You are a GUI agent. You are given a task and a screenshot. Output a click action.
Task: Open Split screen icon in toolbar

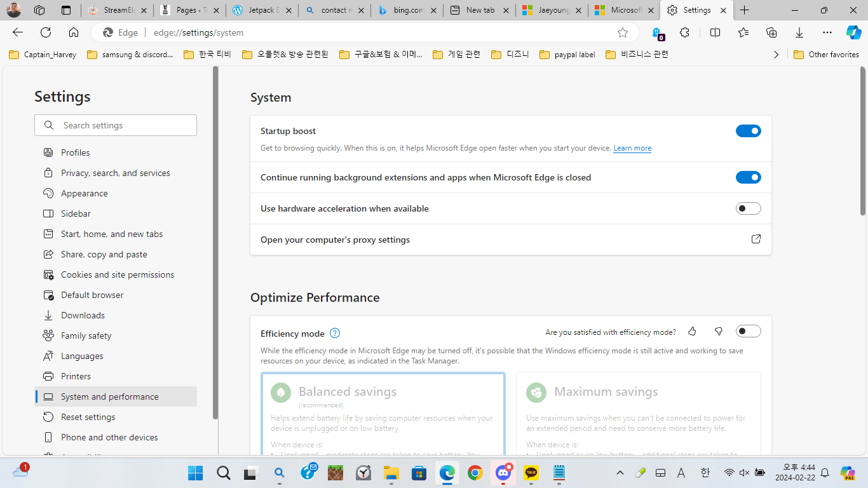pos(715,32)
